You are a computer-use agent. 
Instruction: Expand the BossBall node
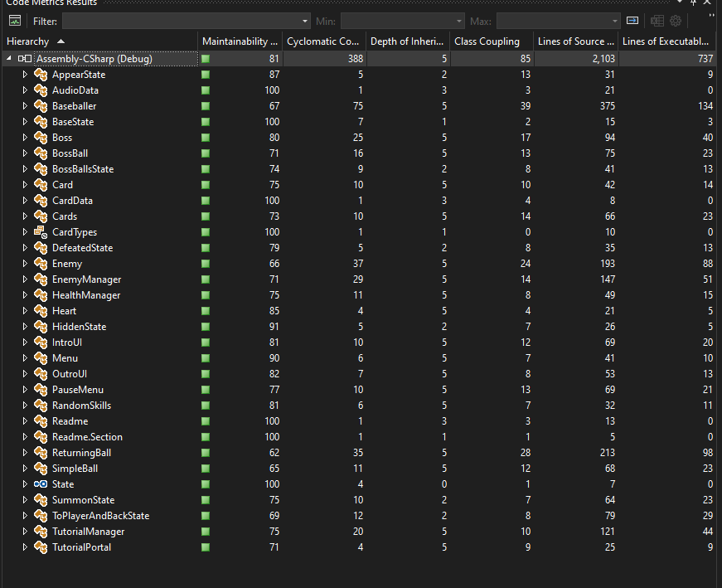point(25,153)
